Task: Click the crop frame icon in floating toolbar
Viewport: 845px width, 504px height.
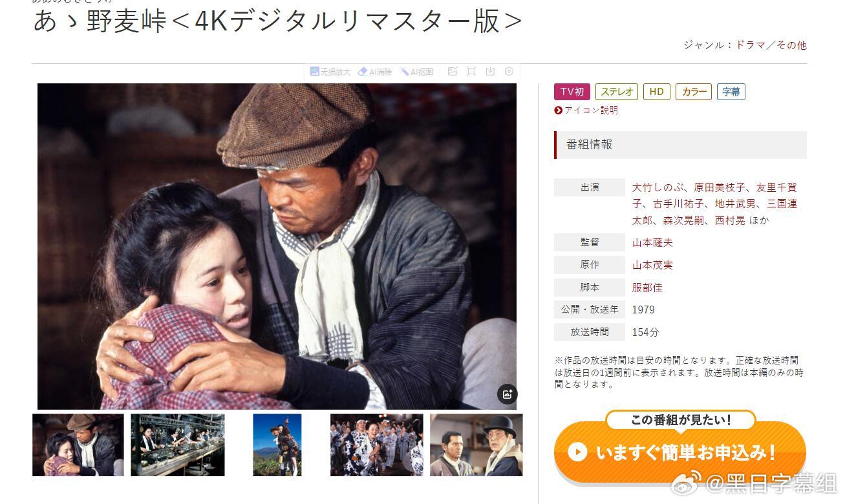Action: [471, 72]
